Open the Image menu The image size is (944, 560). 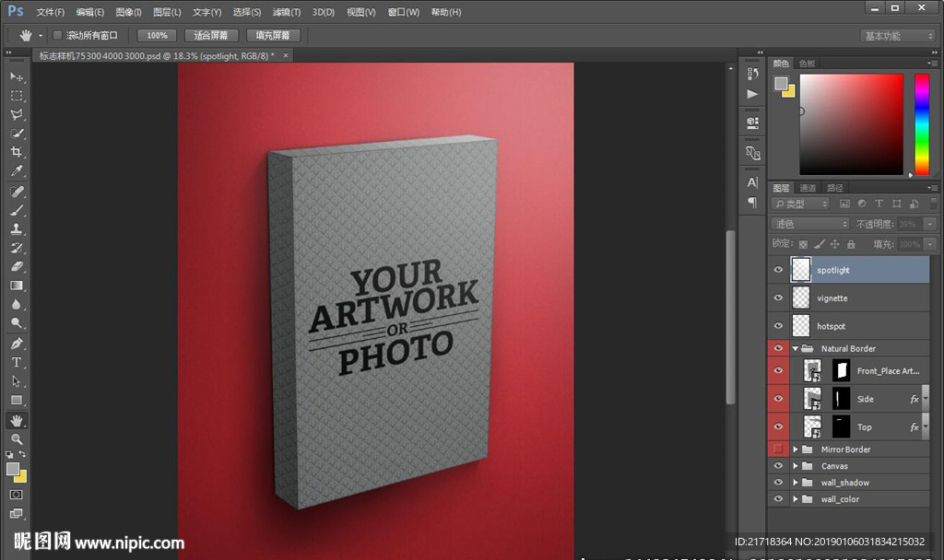pos(129,12)
